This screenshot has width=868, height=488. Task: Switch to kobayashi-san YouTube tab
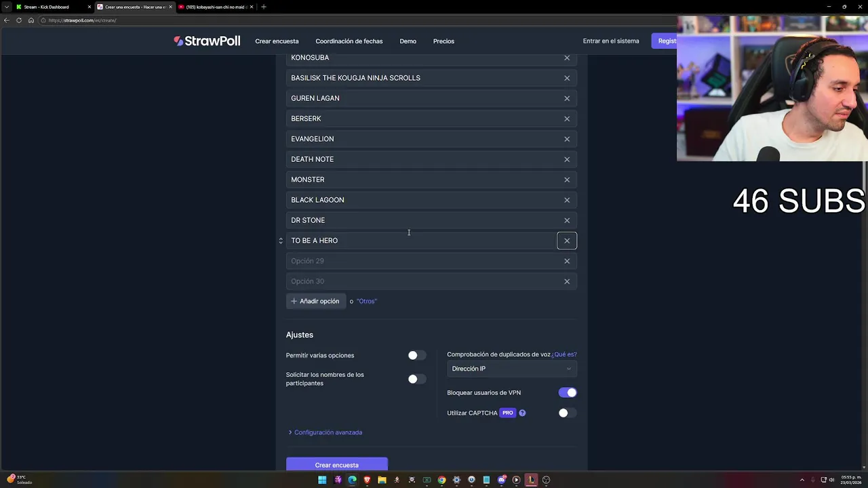[x=216, y=7]
